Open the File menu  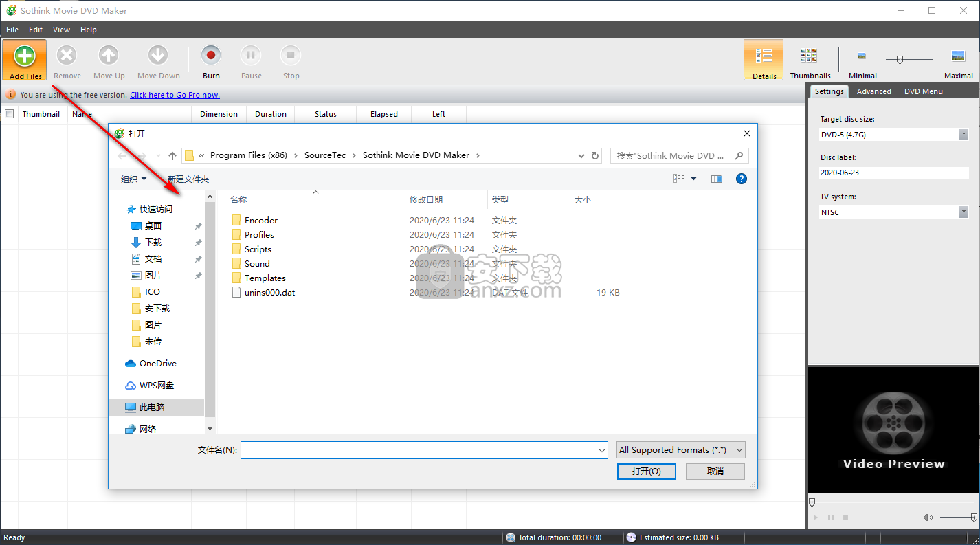(x=12, y=30)
